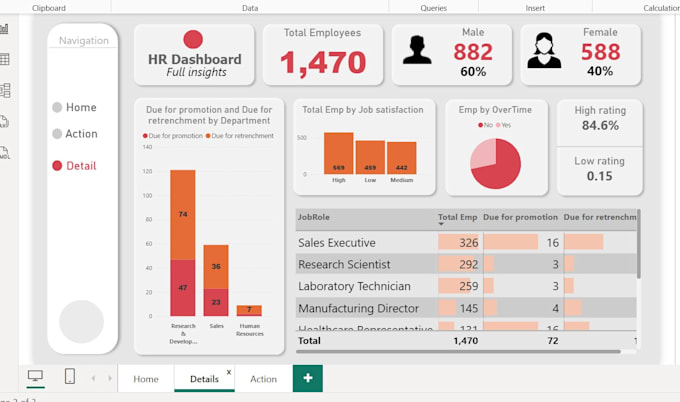The width and height of the screenshot is (680, 402).
Task: Click High rating 84.6% card
Action: [x=600, y=123]
